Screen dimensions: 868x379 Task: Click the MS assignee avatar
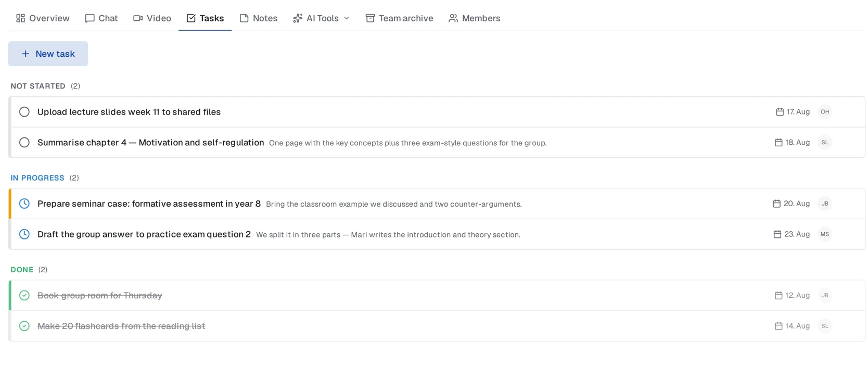click(x=825, y=234)
